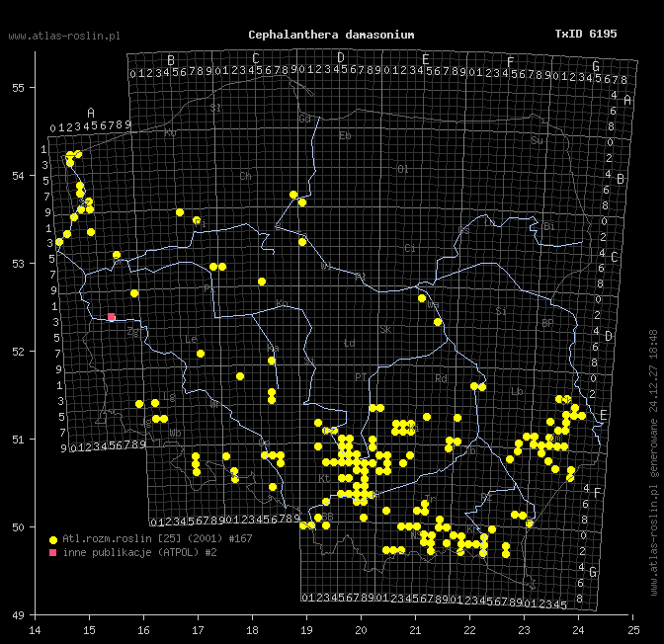Click longitude axis label '15'
Image resolution: width=664 pixels, height=644 pixels.
tap(89, 630)
